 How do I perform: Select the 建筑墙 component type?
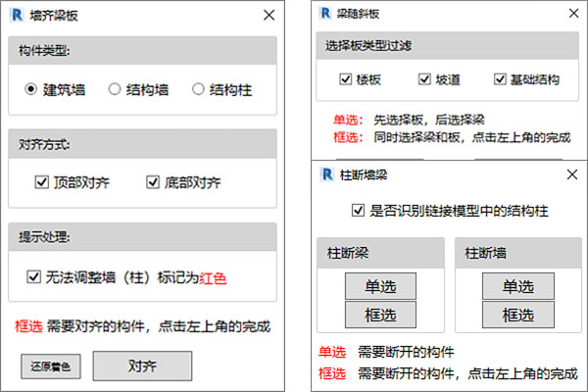coord(31,89)
